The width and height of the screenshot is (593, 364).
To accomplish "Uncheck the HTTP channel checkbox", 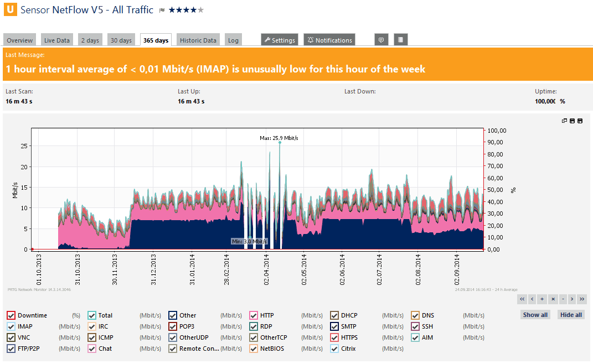I will [x=252, y=315].
